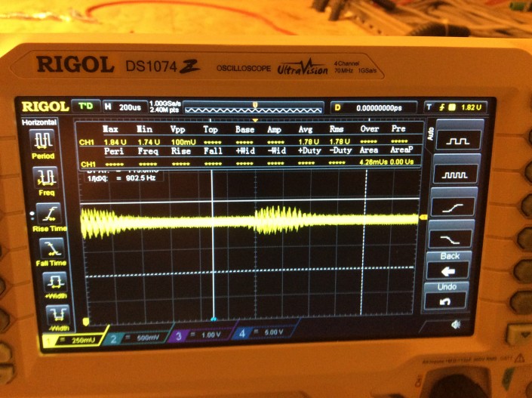532x398 pixels.
Task: Choose the rising edge menu option
Action: (452, 207)
